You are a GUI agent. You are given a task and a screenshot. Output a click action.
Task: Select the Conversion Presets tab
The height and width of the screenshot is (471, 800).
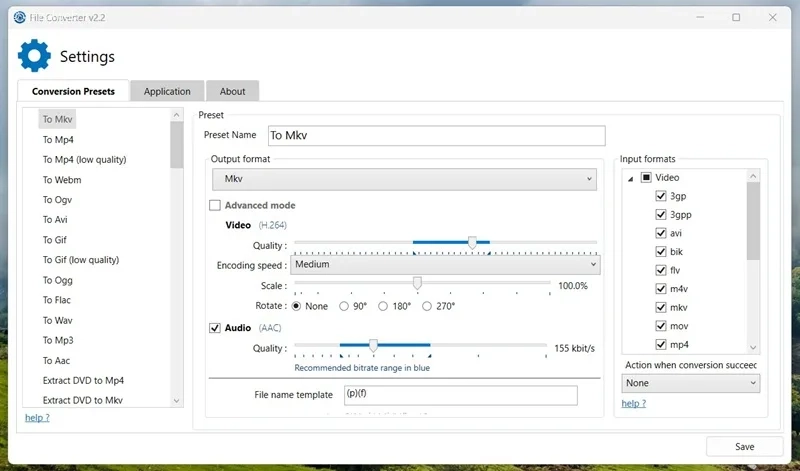click(x=73, y=91)
